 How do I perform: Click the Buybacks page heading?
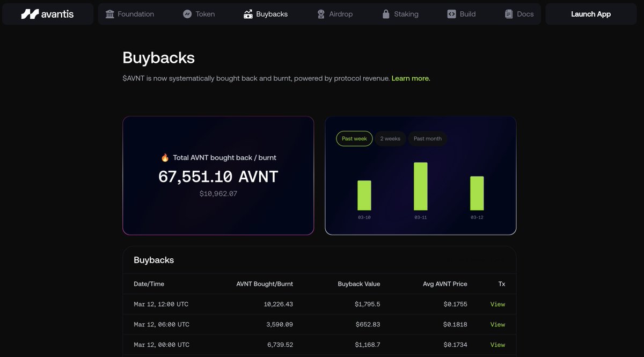tap(158, 57)
